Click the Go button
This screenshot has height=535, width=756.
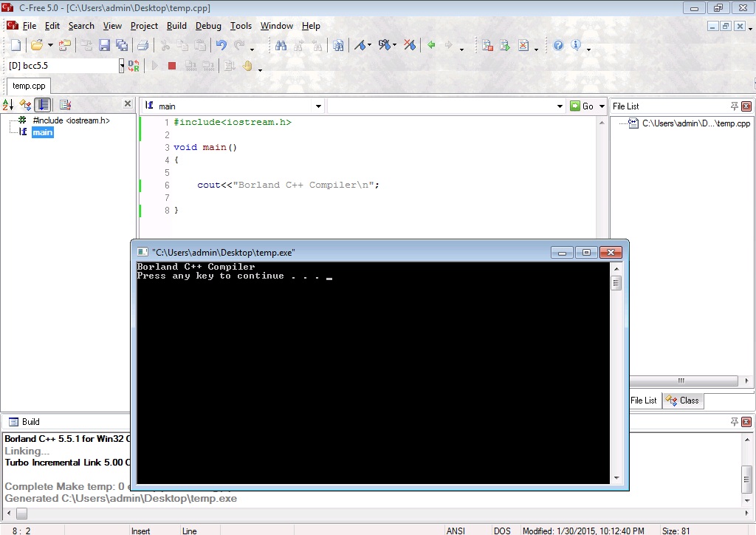pos(582,106)
